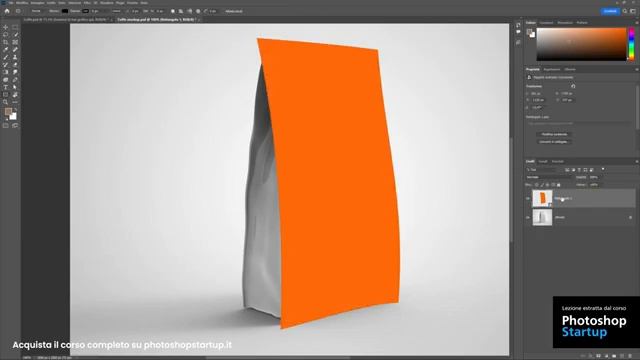640x360 pixels.
Task: Toggle lock image pixels brush icon
Action: [x=542, y=185]
